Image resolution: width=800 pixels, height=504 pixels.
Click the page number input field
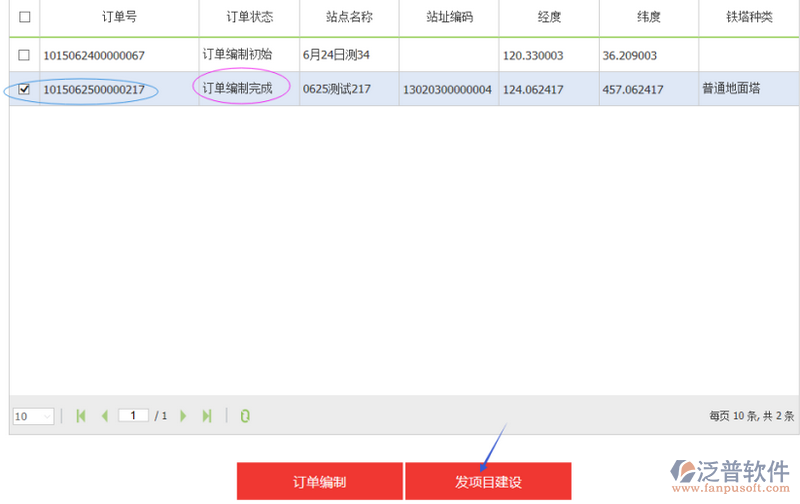133,415
